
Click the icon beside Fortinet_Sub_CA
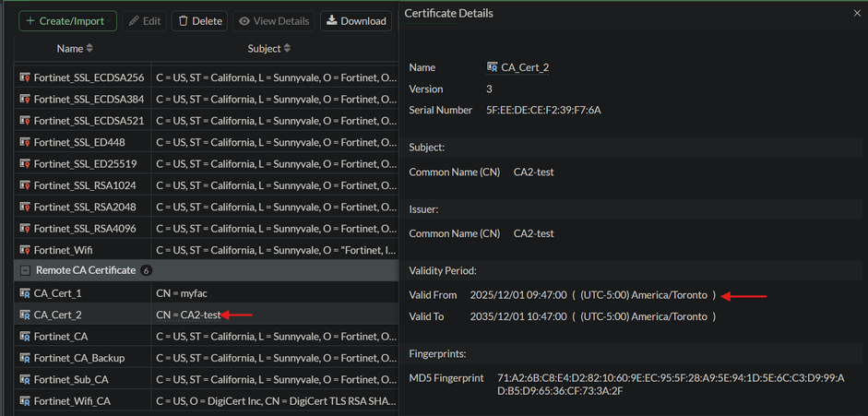25,379
